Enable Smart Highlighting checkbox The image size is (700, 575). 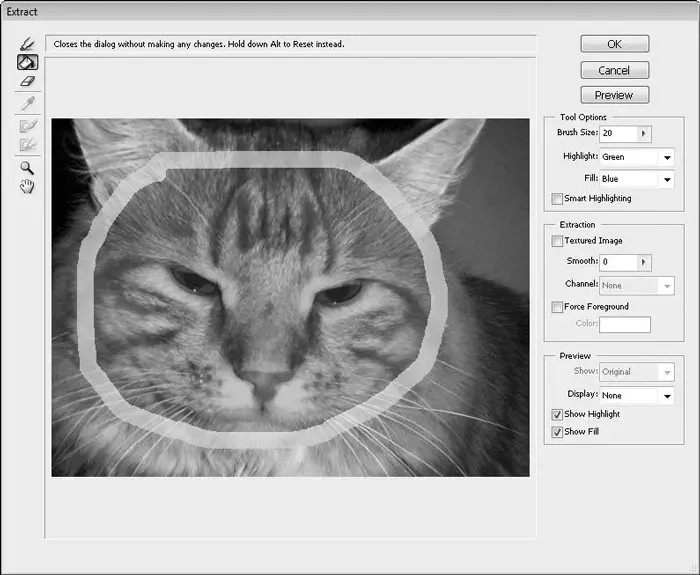tap(557, 199)
